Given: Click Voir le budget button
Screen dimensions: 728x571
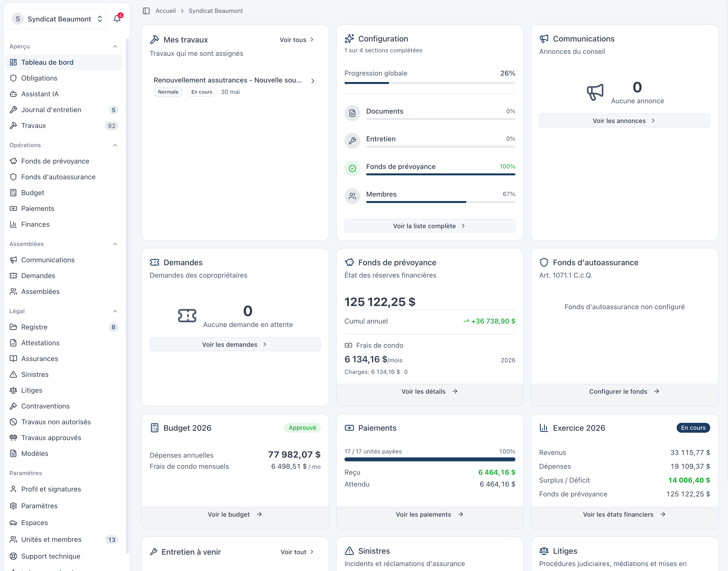Looking at the screenshot, I should tap(235, 514).
